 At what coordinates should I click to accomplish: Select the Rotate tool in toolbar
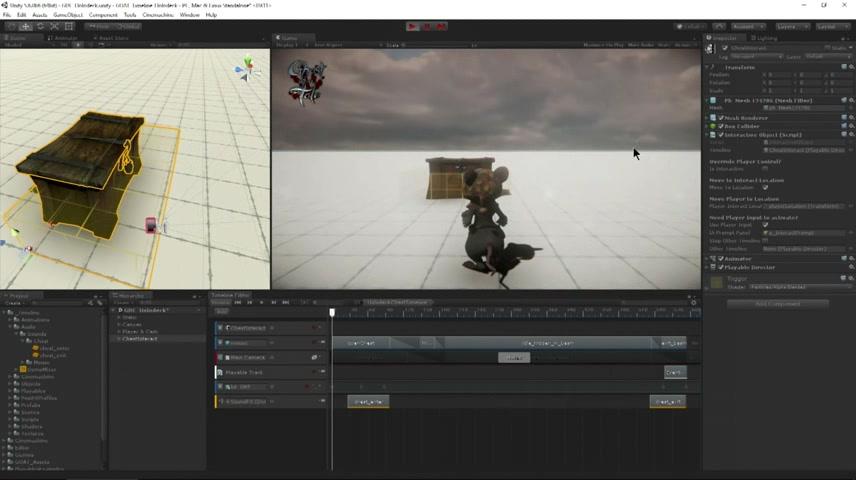click(40, 26)
